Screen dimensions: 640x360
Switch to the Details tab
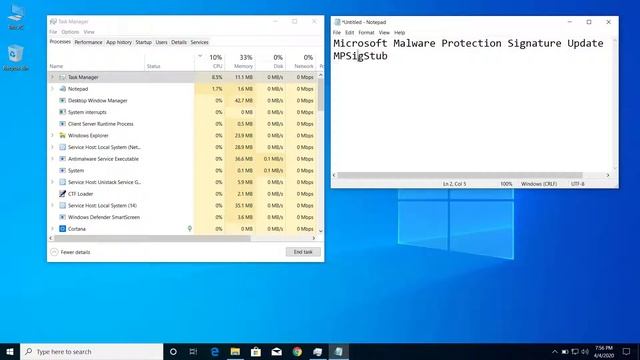point(179,42)
